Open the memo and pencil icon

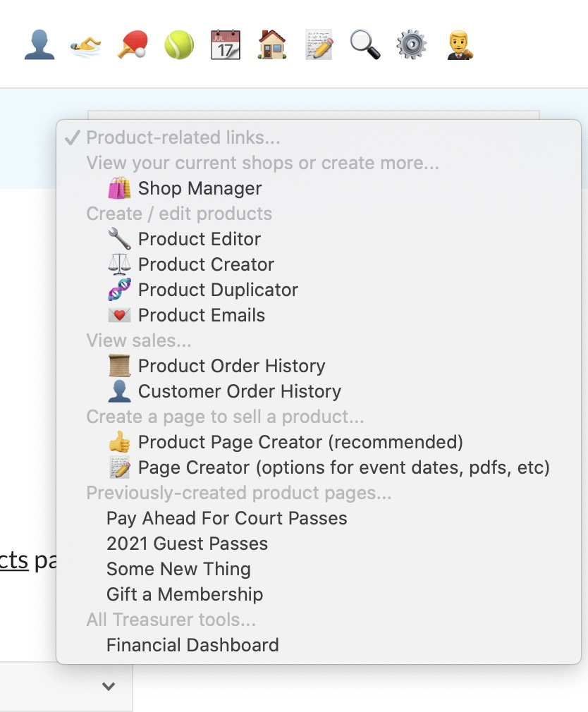coord(319,46)
